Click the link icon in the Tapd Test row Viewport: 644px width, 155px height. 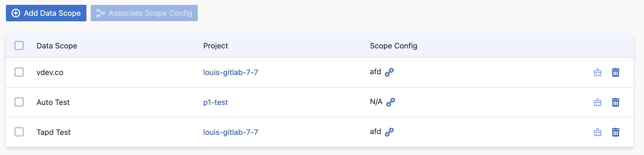pos(389,132)
